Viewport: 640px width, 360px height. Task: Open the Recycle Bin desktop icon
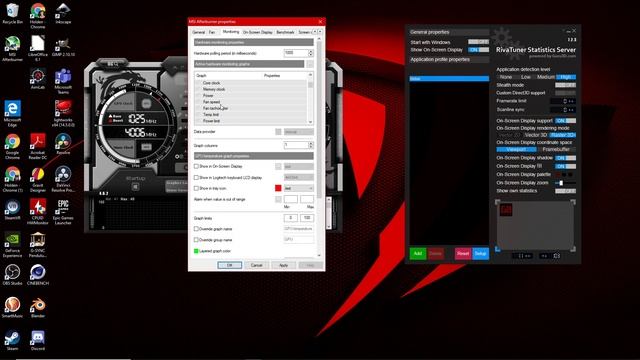point(12,13)
